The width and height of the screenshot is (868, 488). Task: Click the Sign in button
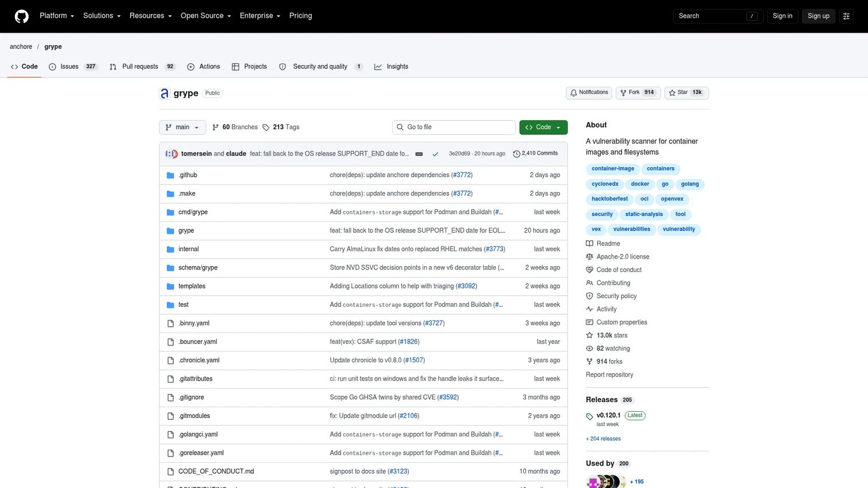pyautogui.click(x=783, y=16)
